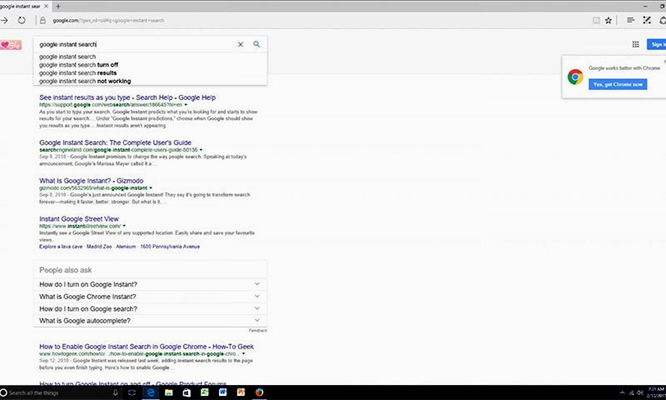This screenshot has height=400, width=666.
Task: Open 'Ateneum' sitelink
Action: 126,246
